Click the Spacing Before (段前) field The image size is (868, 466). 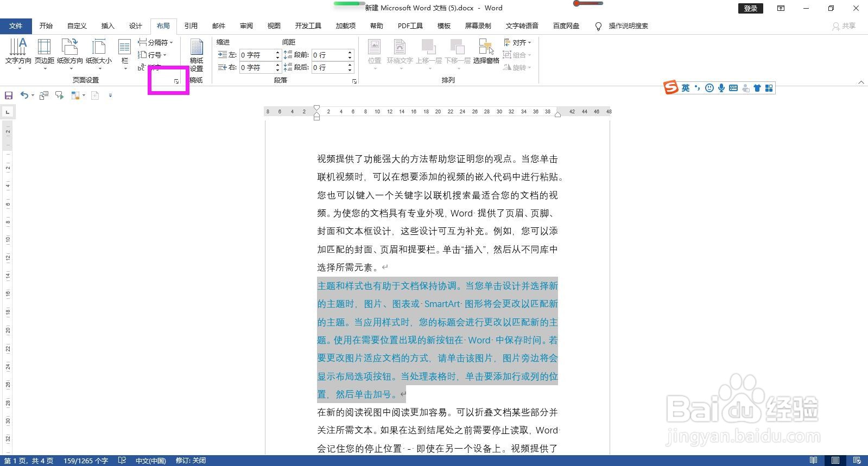click(328, 55)
